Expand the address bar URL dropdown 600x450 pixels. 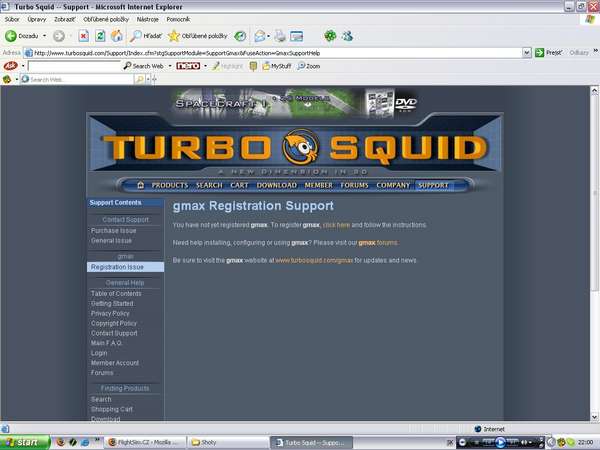tap(527, 53)
